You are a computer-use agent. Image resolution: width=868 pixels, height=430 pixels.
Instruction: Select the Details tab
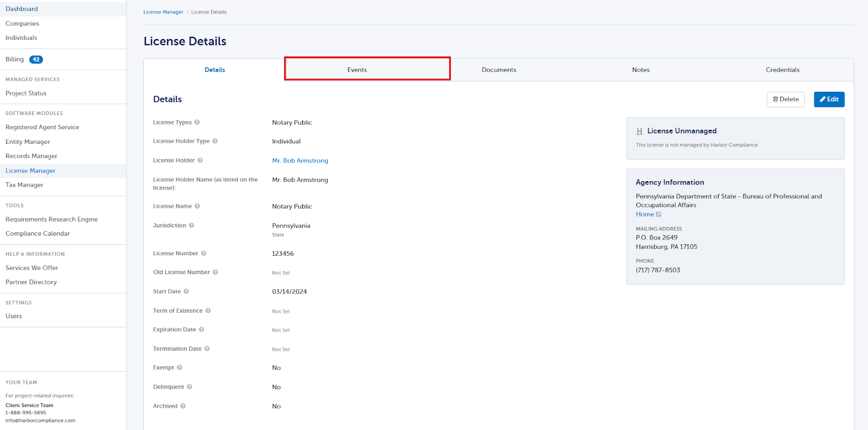click(x=215, y=70)
